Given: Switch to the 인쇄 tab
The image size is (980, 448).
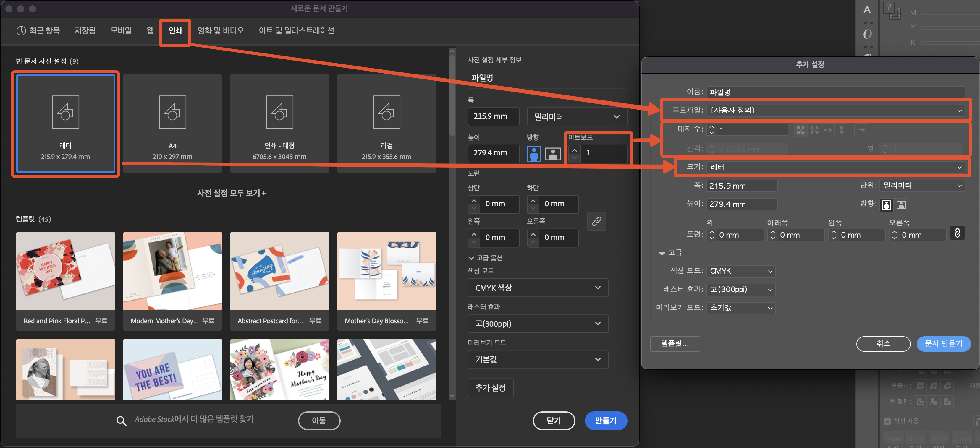Looking at the screenshot, I should pos(175,30).
